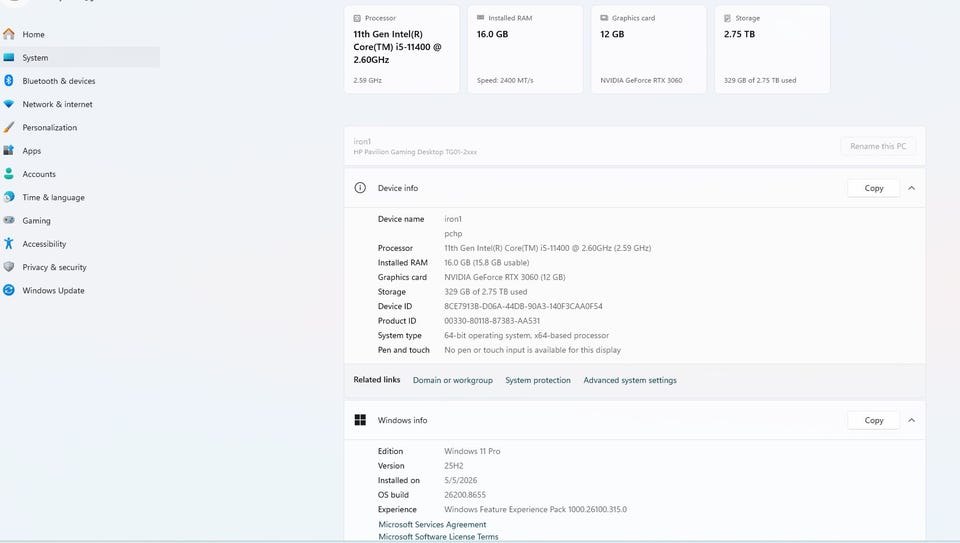Click the Accounts person icon
The height and width of the screenshot is (543, 960).
tap(9, 174)
